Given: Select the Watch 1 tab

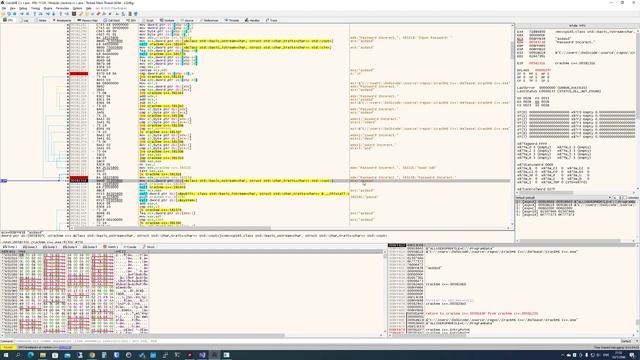Looking at the screenshot, I should 110,247.
